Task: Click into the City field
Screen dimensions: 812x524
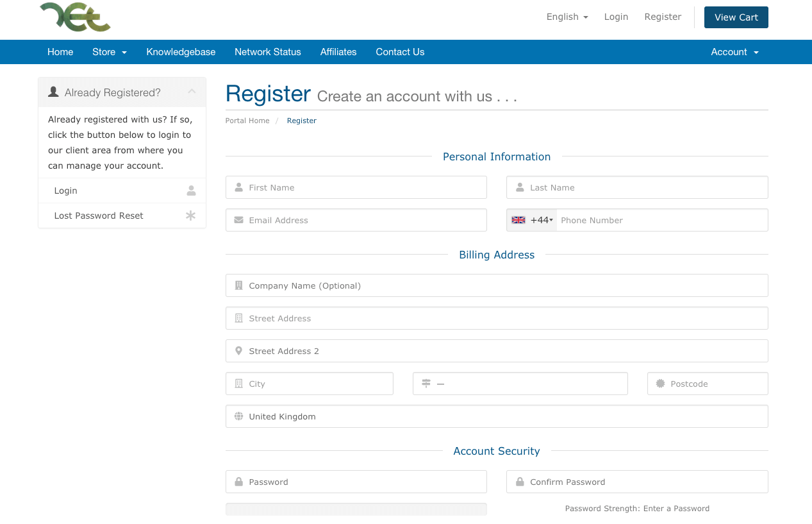Action: [310, 384]
